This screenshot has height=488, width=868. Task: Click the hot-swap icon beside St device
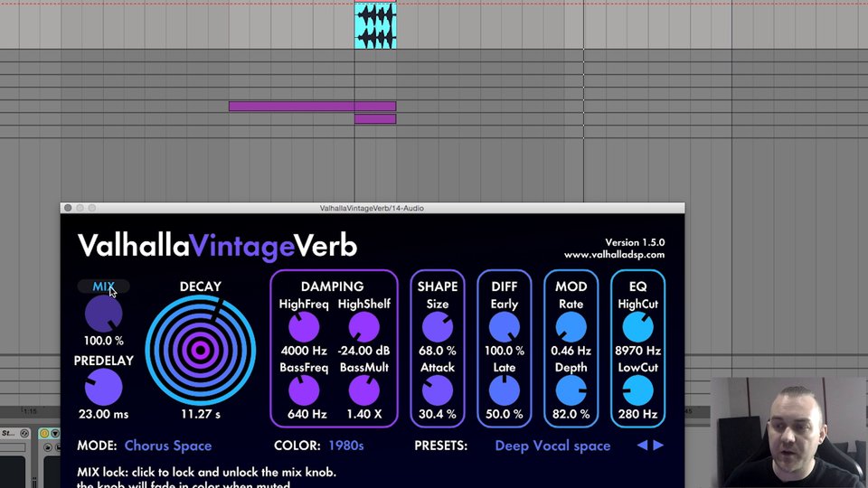(x=24, y=433)
